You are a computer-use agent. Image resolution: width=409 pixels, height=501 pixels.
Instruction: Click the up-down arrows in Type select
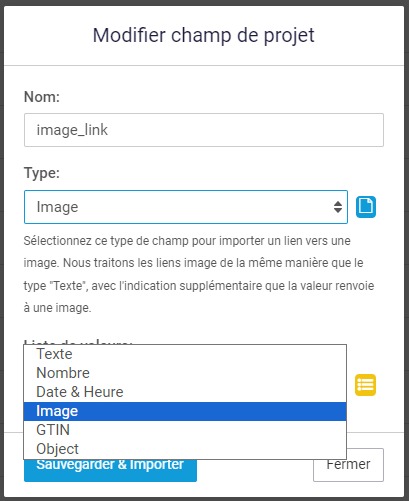click(x=338, y=207)
